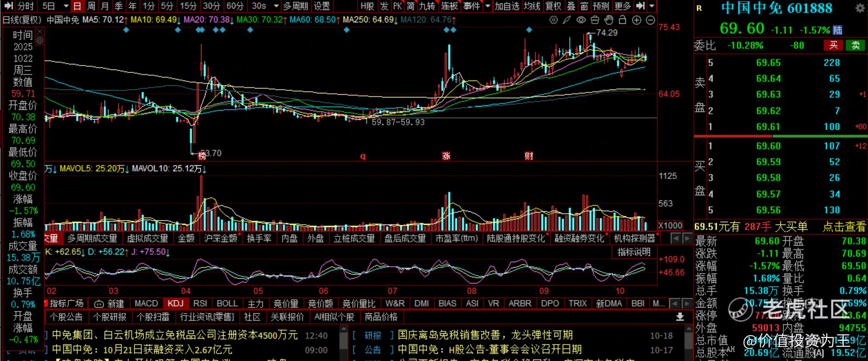Click the left collapse arrow icon
This screenshot has height=361, width=868.
click(x=8, y=6)
